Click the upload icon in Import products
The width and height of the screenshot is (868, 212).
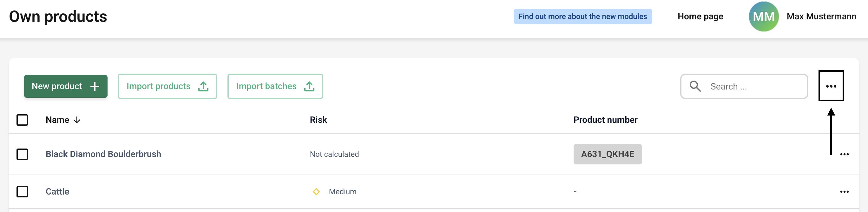[x=203, y=86]
